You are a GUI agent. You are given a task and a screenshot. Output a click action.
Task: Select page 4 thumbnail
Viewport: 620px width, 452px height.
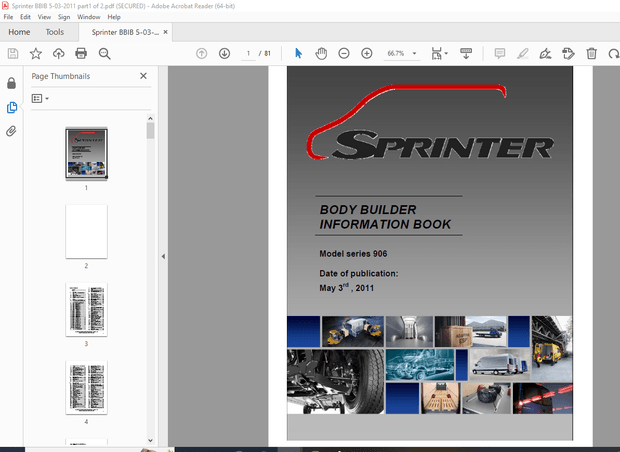(86, 388)
